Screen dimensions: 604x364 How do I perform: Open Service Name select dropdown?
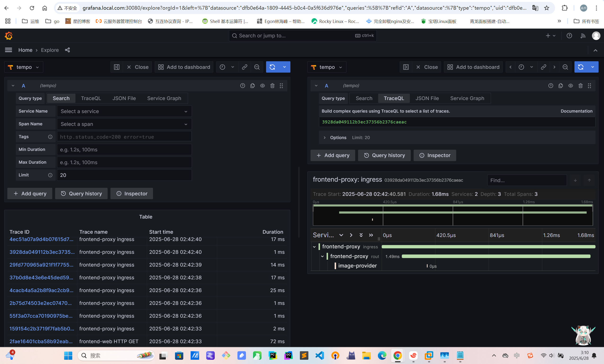pos(124,111)
